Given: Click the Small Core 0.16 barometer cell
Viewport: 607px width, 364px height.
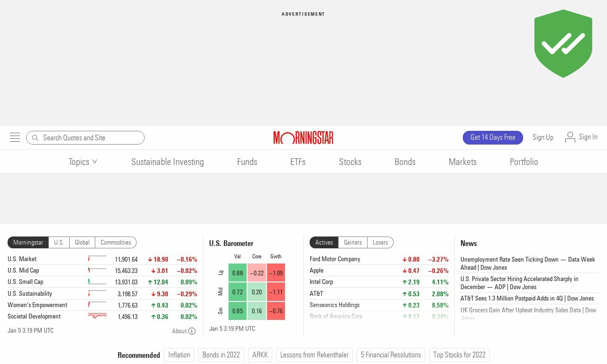Looking at the screenshot, I should pos(257,311).
